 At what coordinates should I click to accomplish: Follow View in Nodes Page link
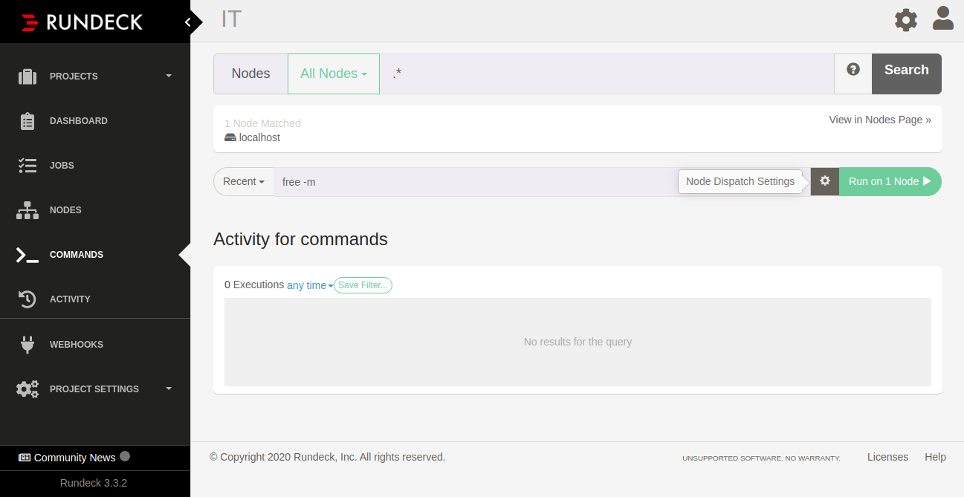coord(880,120)
